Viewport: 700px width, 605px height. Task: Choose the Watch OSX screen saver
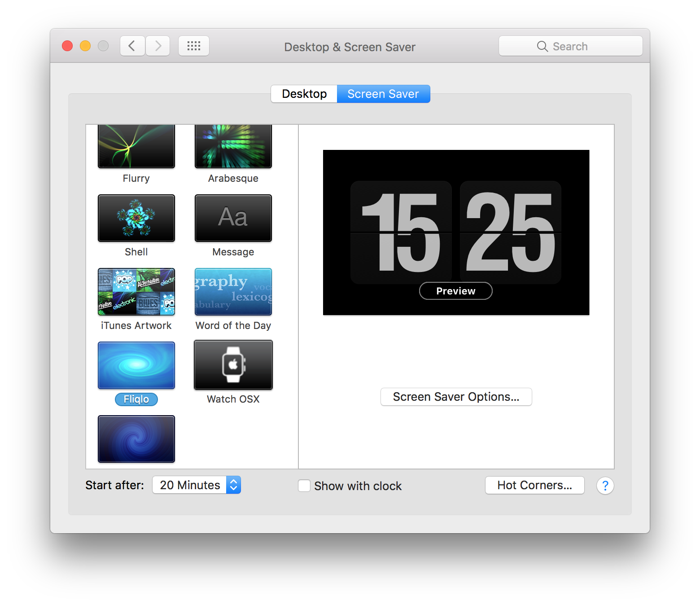(233, 365)
